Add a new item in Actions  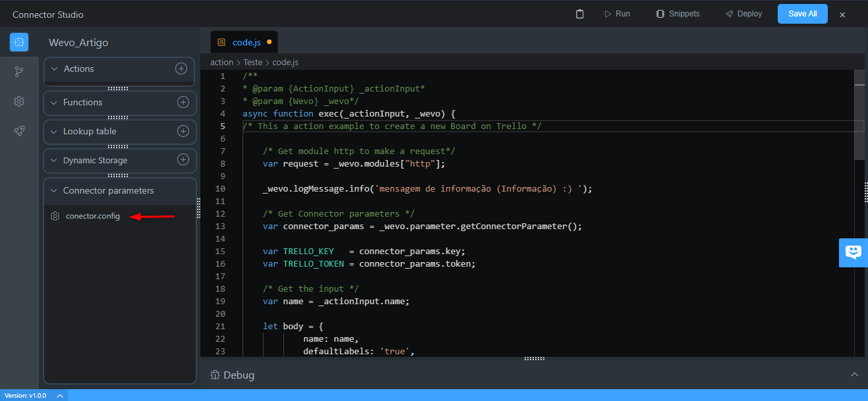(181, 68)
